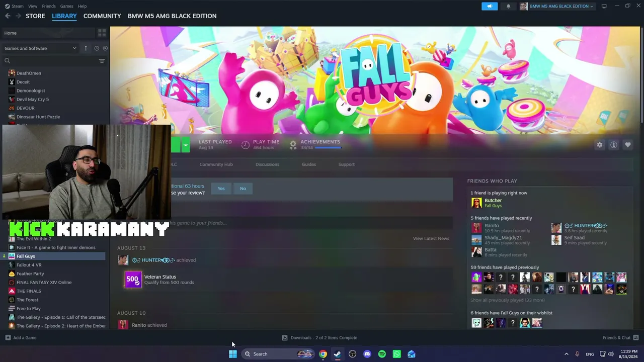Screen dimensions: 644x362
Task: Click the Feather Party game icon
Action: click(12, 274)
